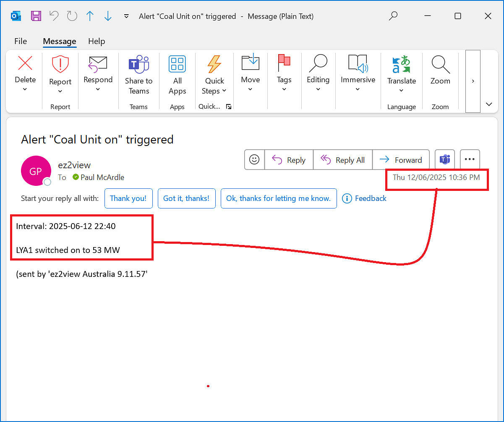Click the Reply All button

click(343, 160)
